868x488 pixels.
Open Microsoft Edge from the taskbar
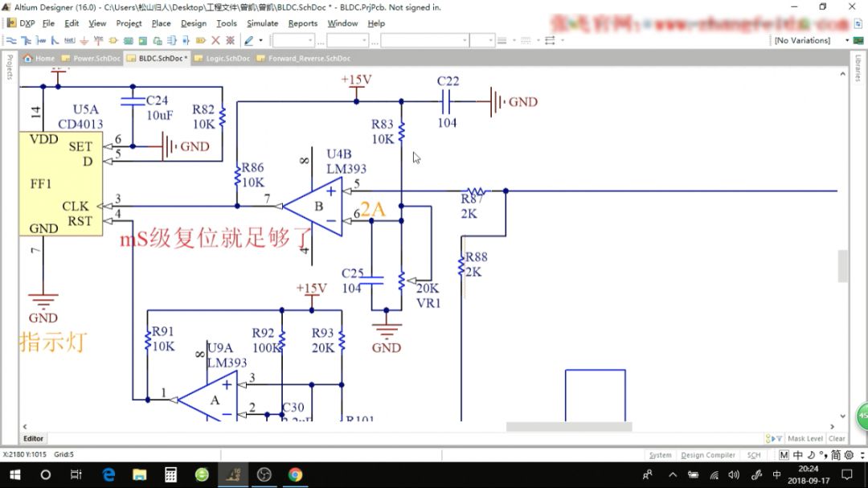(108, 474)
